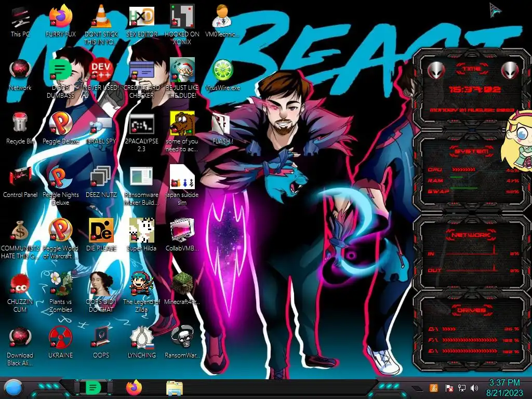Click the Star Butterfly desktop mascot
Viewport: 532px width, 399px height.
pyautogui.click(x=518, y=141)
